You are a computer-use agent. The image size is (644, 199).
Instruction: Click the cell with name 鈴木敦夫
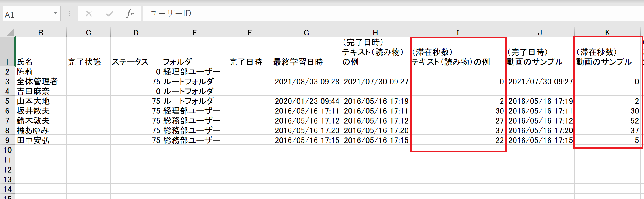point(41,120)
